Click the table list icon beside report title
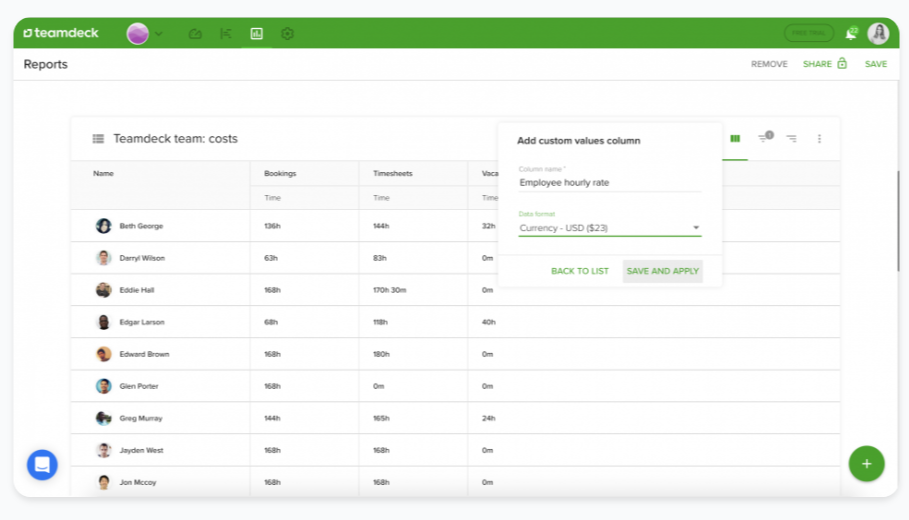The width and height of the screenshot is (909, 520). point(98,139)
